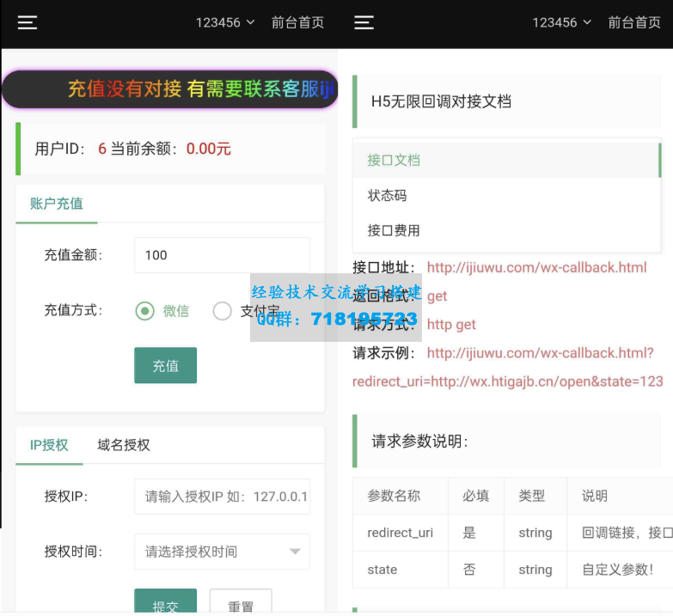Click the green 充值 button
The height and width of the screenshot is (616, 673).
coord(165,365)
